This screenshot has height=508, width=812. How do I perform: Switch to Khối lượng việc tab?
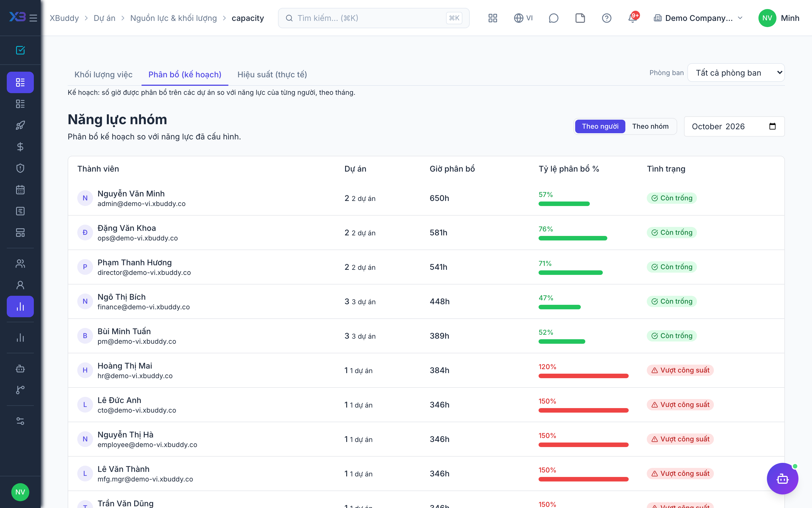point(103,75)
